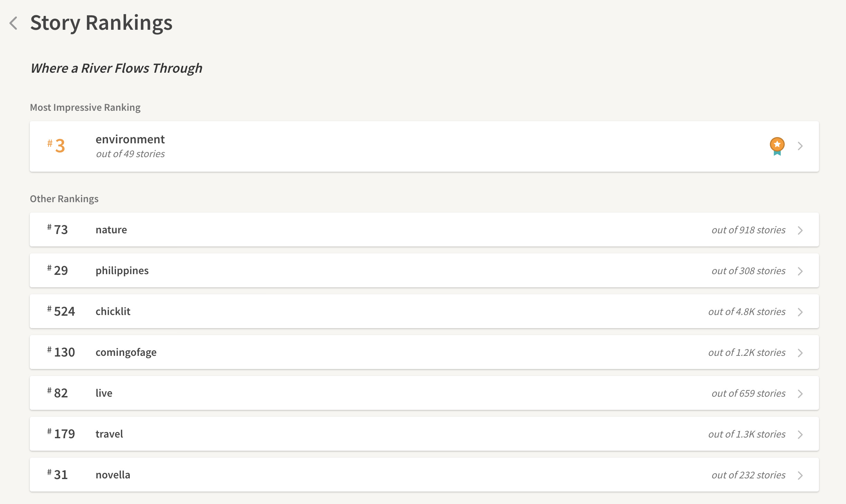
Task: Select the philippines tag label
Action: [x=122, y=271]
